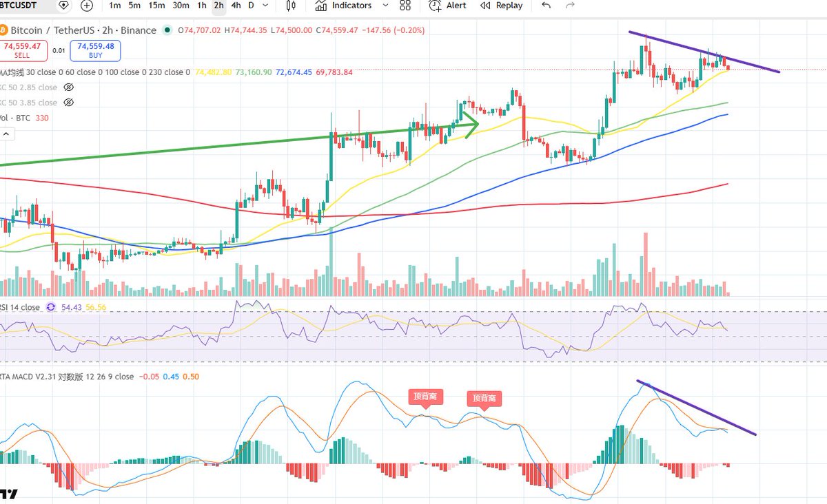827x504 pixels.
Task: Select the 15m timeframe
Action: (156, 6)
